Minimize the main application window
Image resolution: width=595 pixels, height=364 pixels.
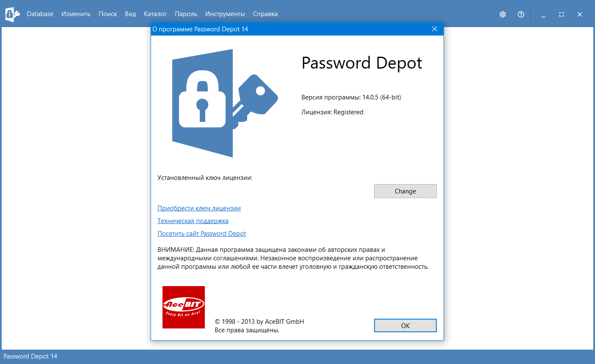543,14
